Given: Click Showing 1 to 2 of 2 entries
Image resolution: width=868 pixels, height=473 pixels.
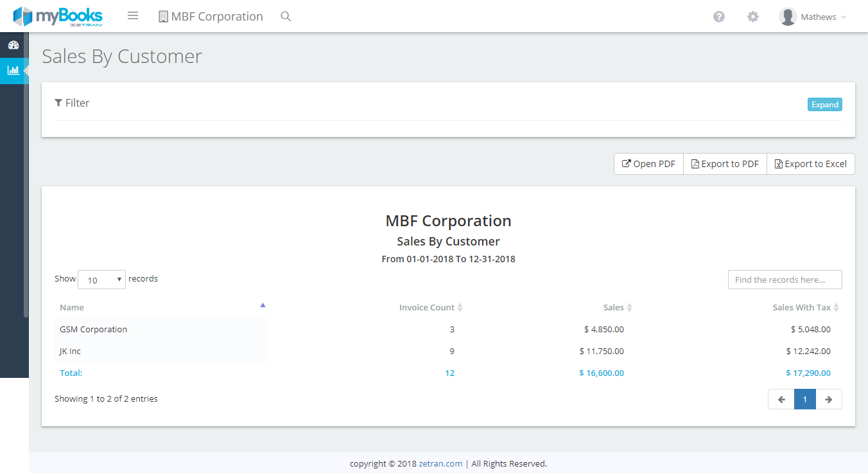Looking at the screenshot, I should pyautogui.click(x=106, y=399).
